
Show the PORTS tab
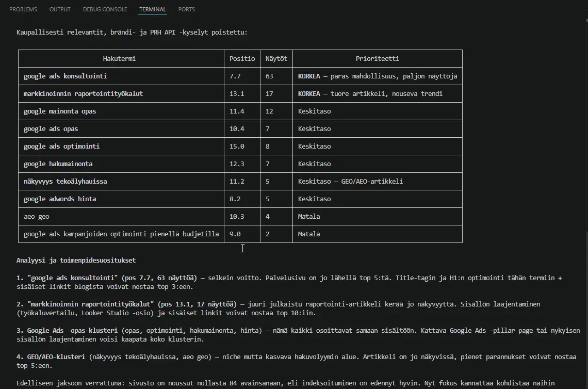click(187, 9)
